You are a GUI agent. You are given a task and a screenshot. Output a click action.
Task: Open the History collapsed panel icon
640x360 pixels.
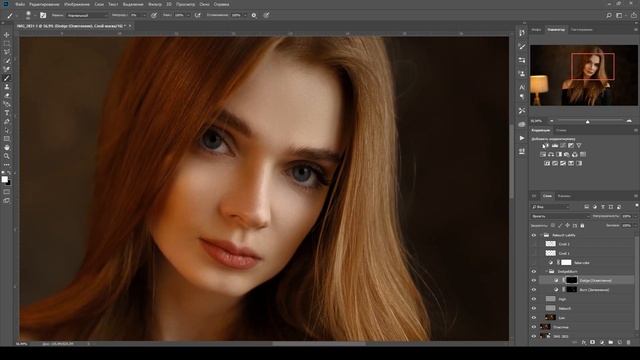click(x=522, y=33)
